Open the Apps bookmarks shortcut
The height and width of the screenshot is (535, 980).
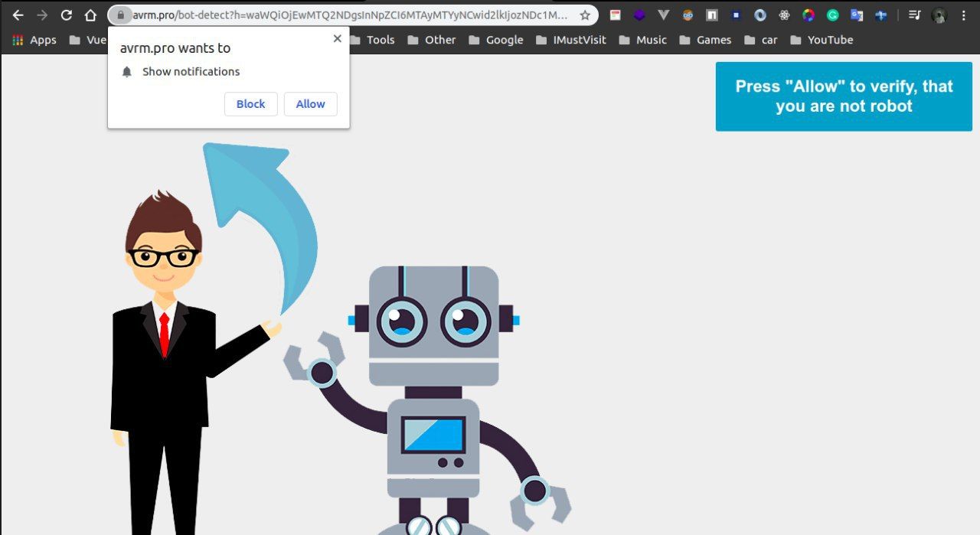(34, 40)
